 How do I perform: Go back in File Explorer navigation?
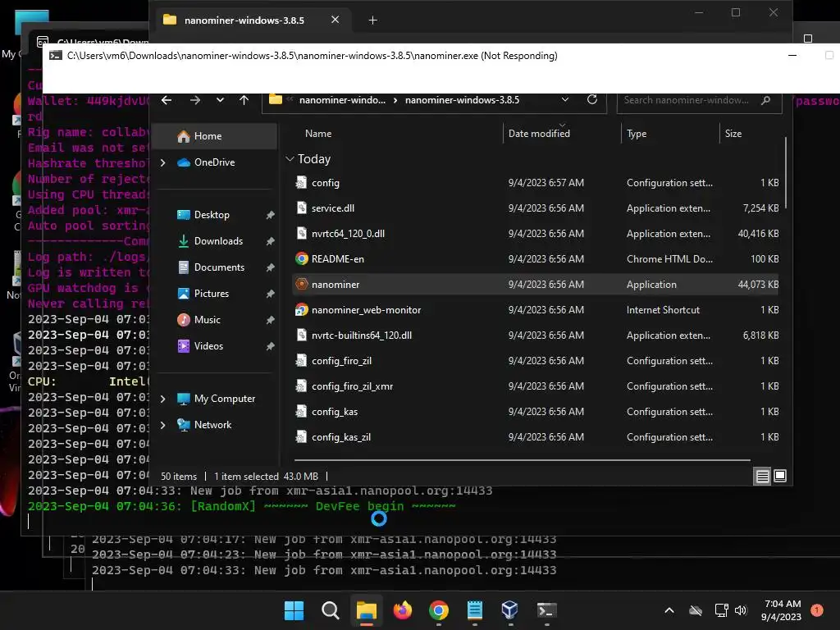tap(167, 100)
